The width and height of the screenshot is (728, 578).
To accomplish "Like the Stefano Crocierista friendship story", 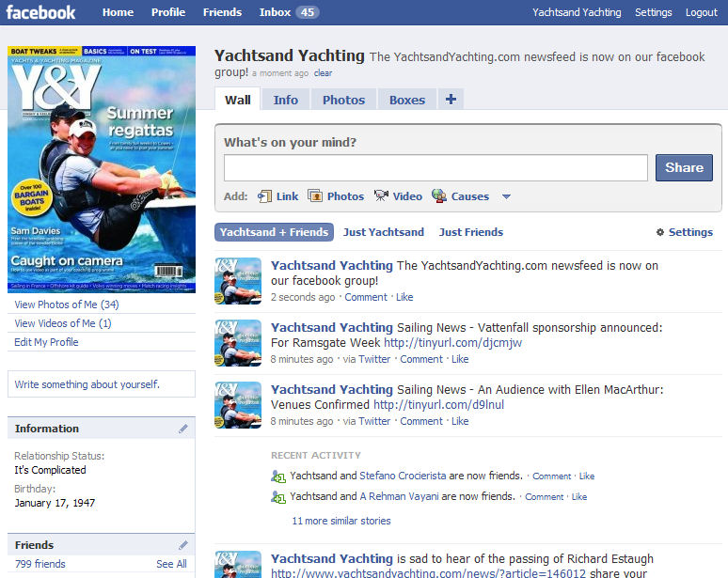I will click(x=587, y=476).
